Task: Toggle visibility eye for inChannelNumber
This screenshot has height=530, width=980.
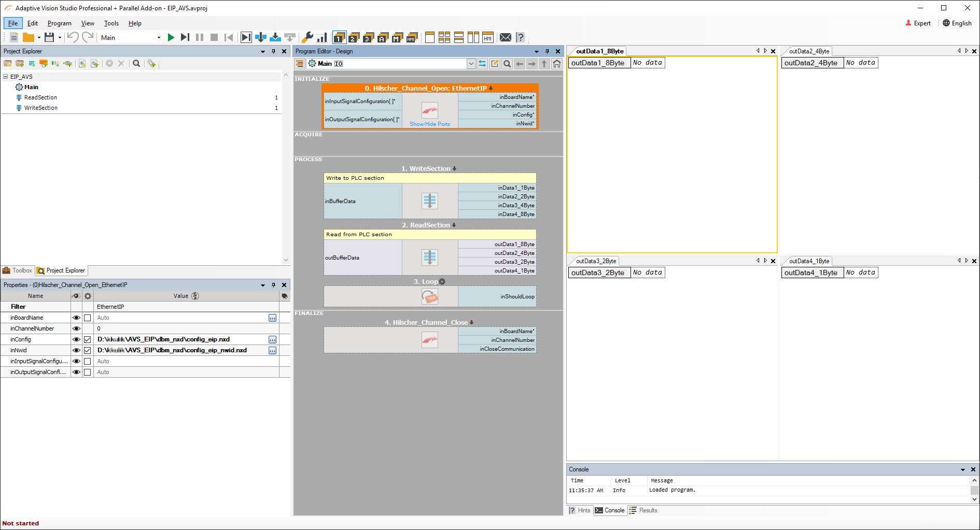Action: click(x=76, y=328)
